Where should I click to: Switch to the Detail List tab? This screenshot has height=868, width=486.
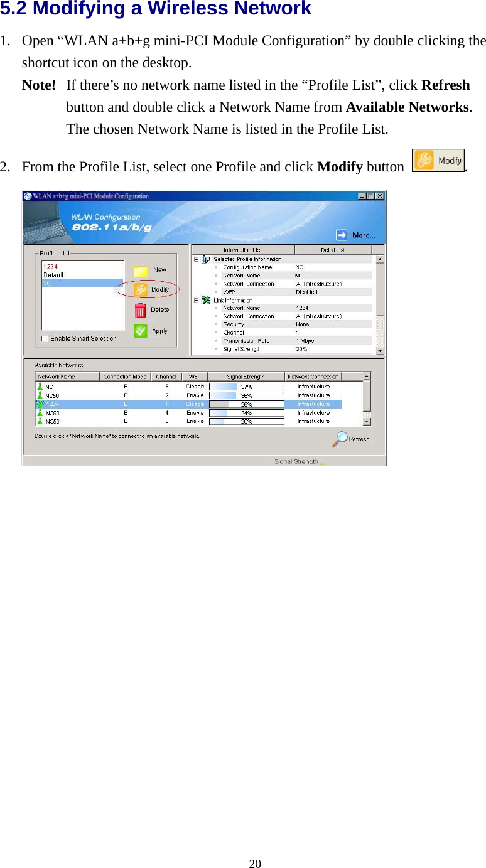(x=333, y=250)
